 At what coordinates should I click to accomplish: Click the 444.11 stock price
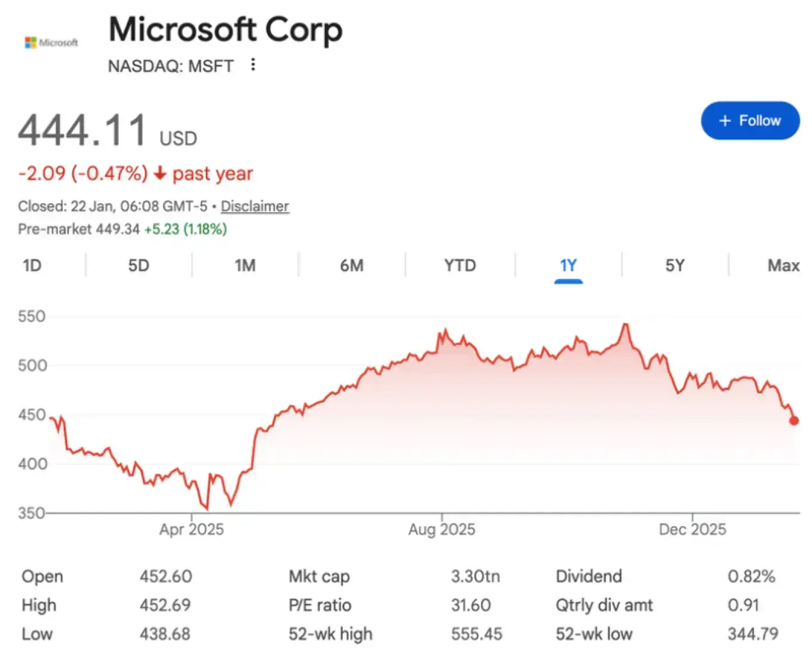click(82, 130)
